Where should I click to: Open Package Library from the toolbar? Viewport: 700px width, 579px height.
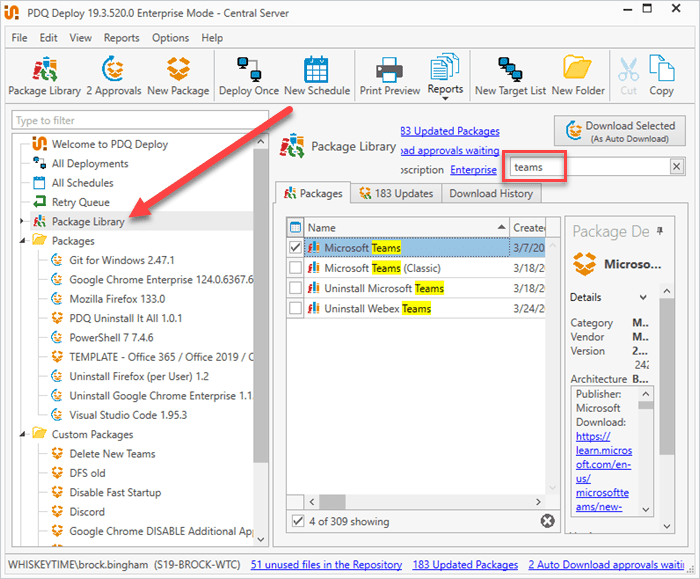(x=44, y=76)
